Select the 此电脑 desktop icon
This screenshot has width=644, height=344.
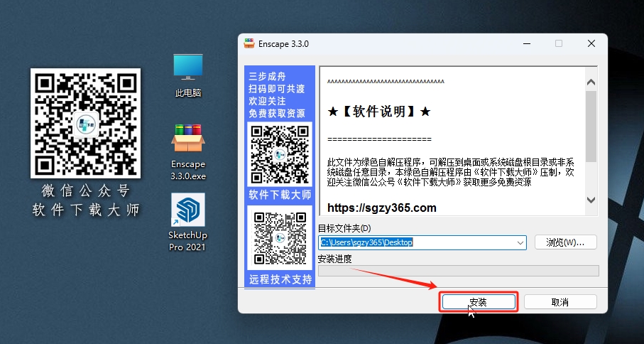pyautogui.click(x=188, y=75)
